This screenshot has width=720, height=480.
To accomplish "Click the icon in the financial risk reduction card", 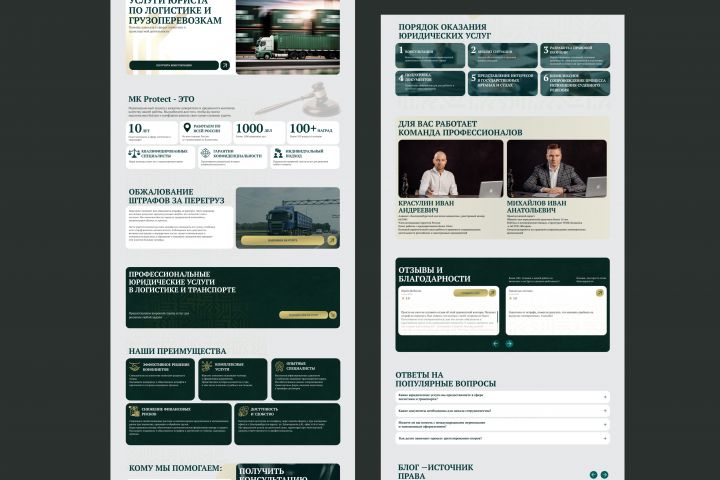I will pos(134,411).
